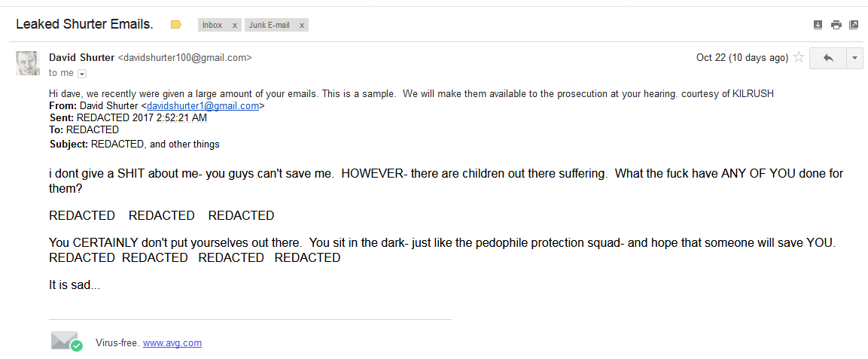
Task: Click sender name David Shurter
Action: click(x=82, y=57)
